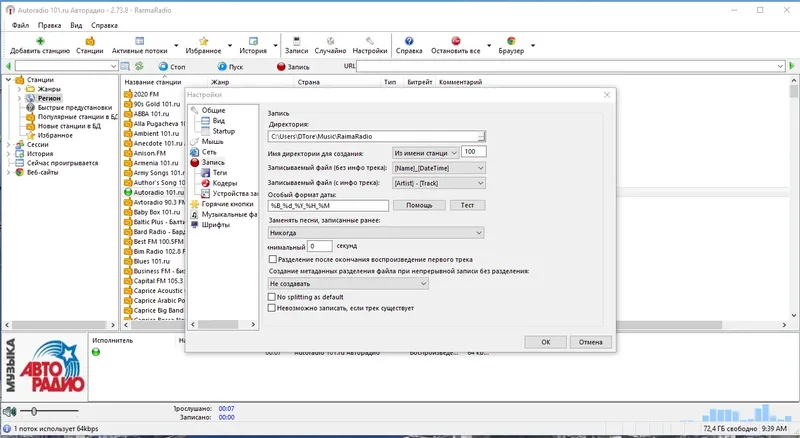Open dropdown arrow next to Избранное
Screen dimensions: 800x438
[x=230, y=45]
